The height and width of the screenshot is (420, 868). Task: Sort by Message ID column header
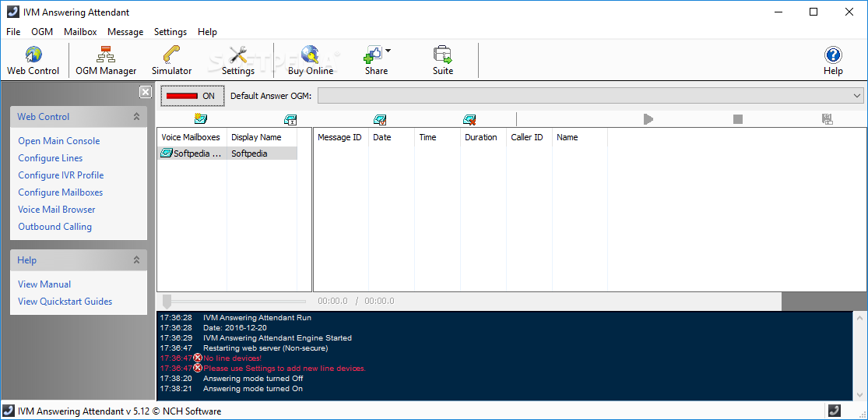341,137
